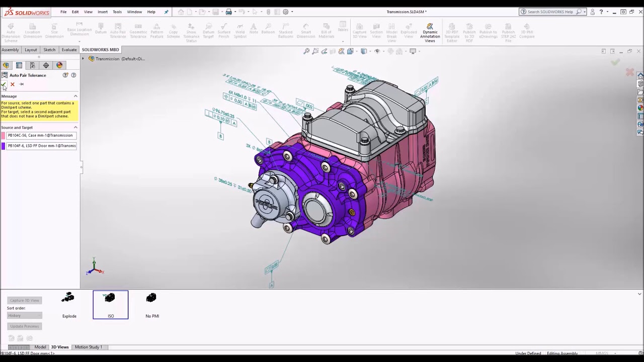The height and width of the screenshot is (362, 644).
Task: Select the target field PB104F-6 LSD FF Door
Action: point(41,146)
